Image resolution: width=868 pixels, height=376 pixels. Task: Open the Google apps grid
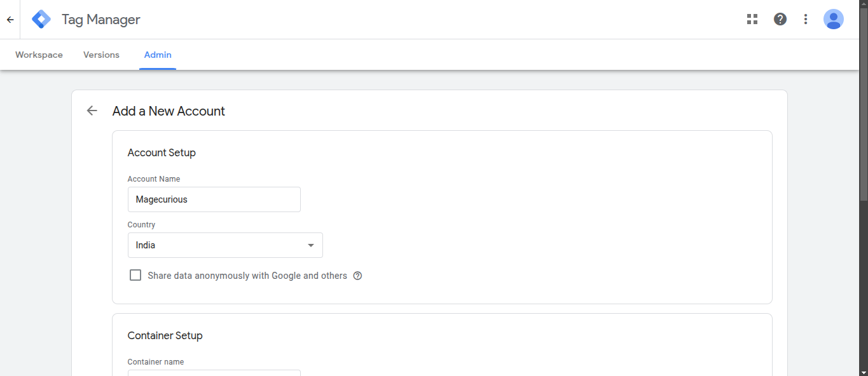[752, 19]
